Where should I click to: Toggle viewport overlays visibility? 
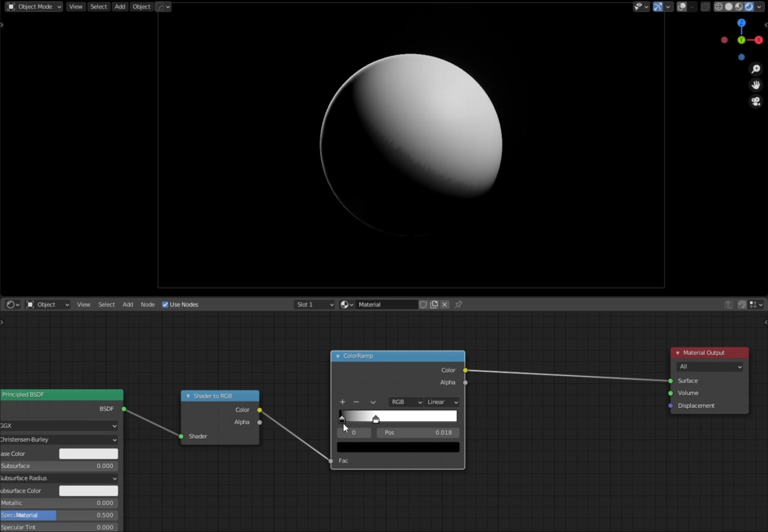[x=682, y=7]
